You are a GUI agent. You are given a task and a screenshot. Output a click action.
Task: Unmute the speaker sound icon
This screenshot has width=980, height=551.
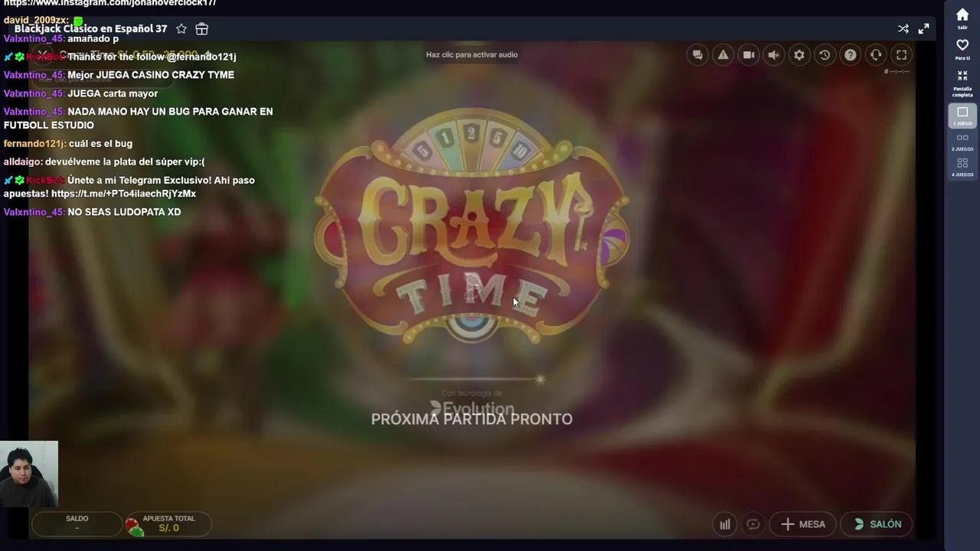click(774, 55)
